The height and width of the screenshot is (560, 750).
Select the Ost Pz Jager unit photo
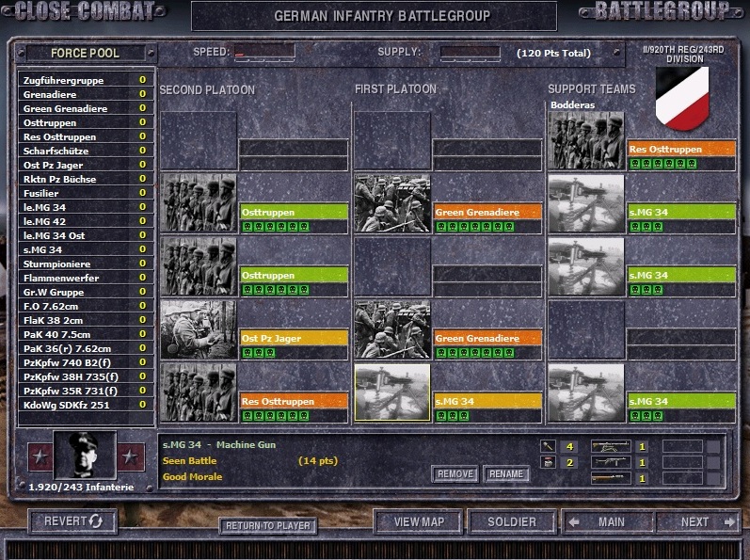click(199, 330)
